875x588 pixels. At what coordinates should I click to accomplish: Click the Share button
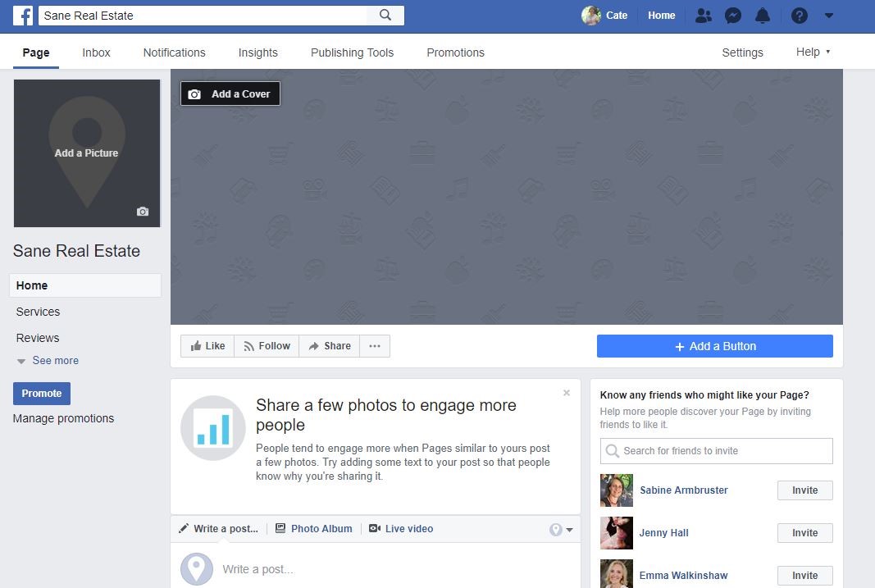330,346
